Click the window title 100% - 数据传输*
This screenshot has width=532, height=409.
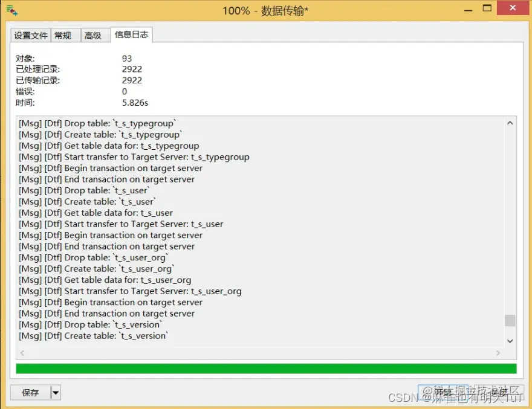pyautogui.click(x=265, y=11)
